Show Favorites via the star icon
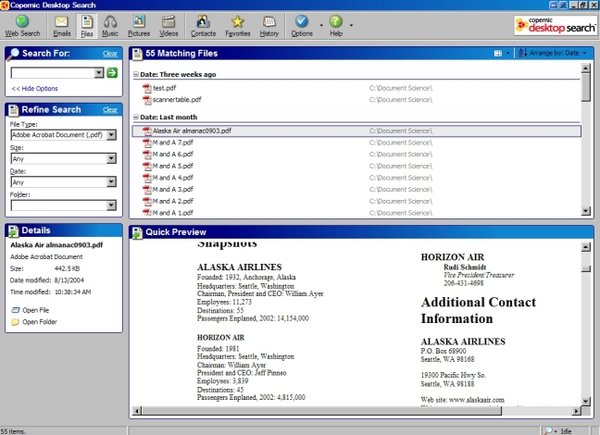Image resolution: width=600 pixels, height=435 pixels. pos(237,25)
